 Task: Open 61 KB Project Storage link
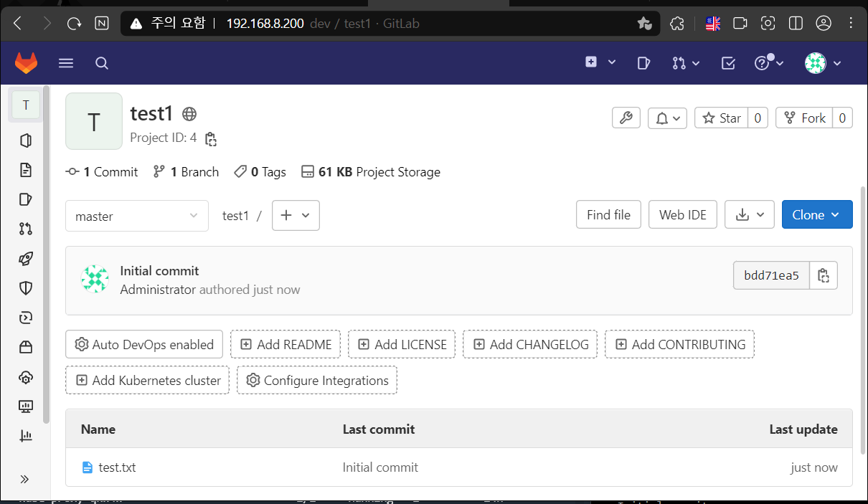(x=371, y=172)
